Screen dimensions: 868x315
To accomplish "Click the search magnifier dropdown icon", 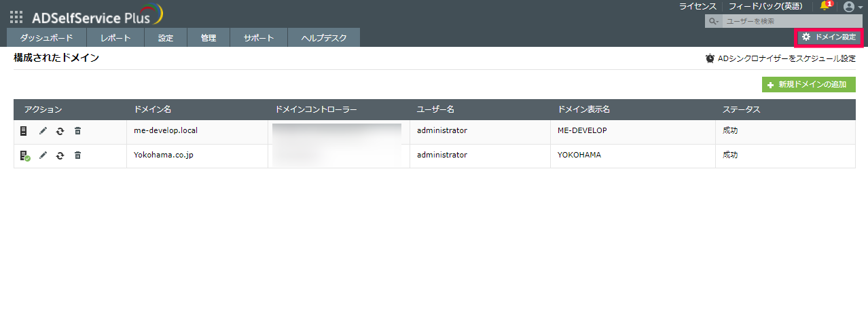I will point(713,22).
